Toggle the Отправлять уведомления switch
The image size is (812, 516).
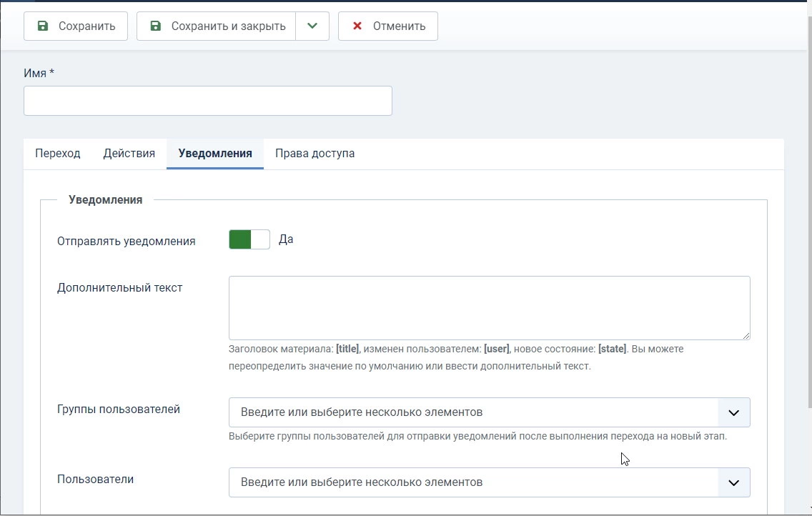click(x=249, y=239)
